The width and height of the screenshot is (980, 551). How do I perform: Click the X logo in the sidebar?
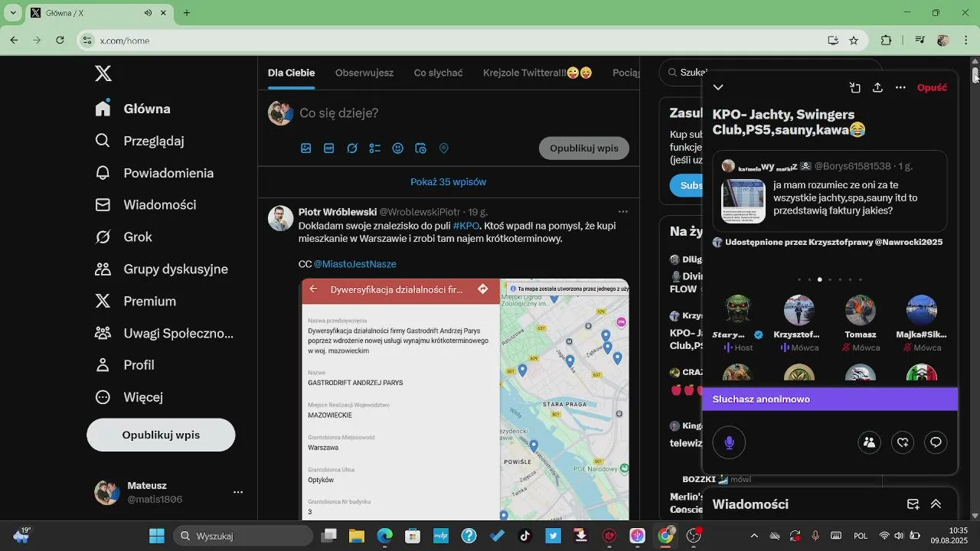coord(103,73)
